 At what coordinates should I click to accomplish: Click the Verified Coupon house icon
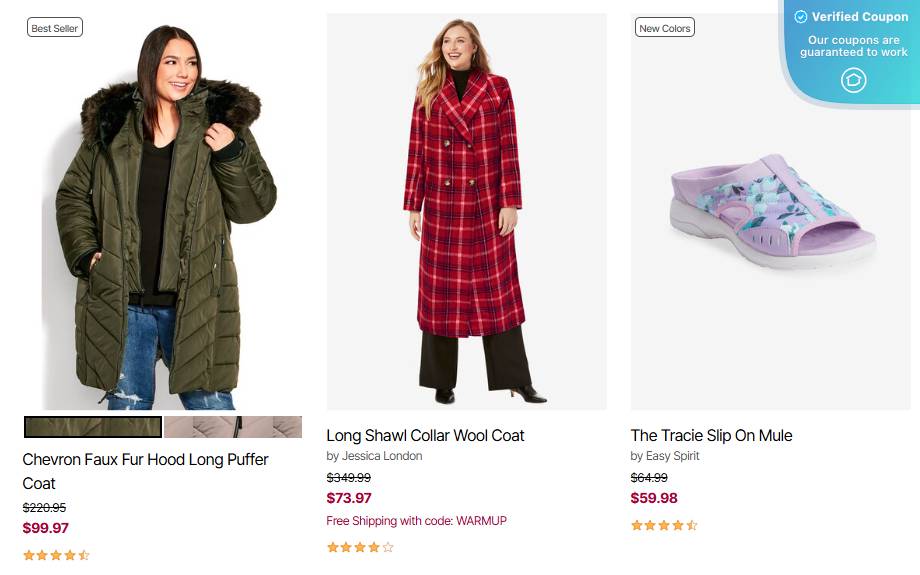(853, 80)
